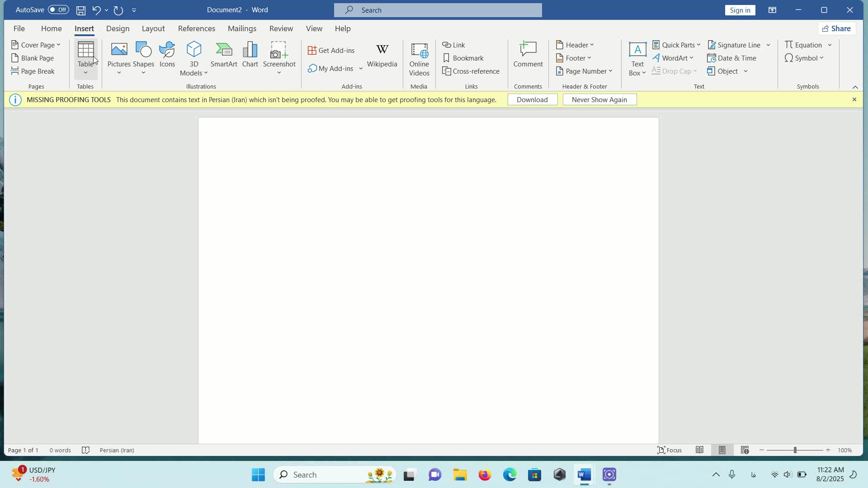Insert a 3D Models object
The width and height of the screenshot is (868, 488).
[194, 59]
